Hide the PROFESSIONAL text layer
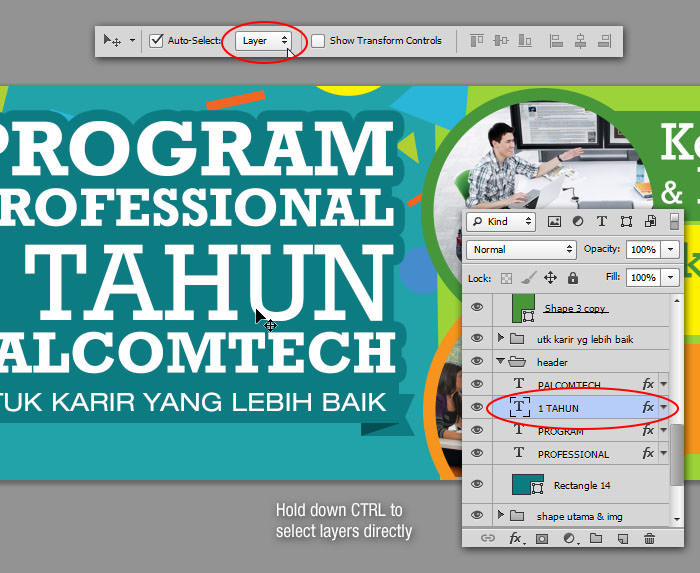 click(x=477, y=453)
